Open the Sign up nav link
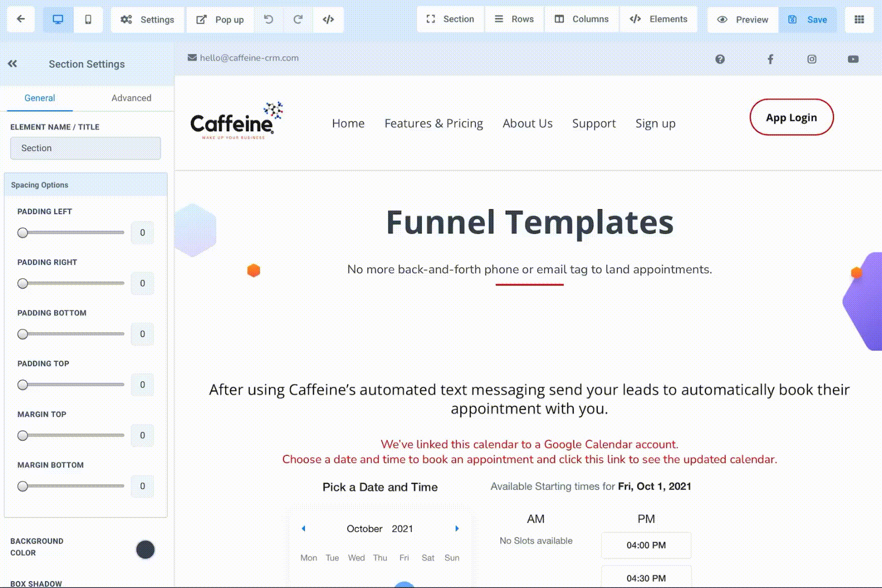Image resolution: width=882 pixels, height=588 pixels. 655,124
